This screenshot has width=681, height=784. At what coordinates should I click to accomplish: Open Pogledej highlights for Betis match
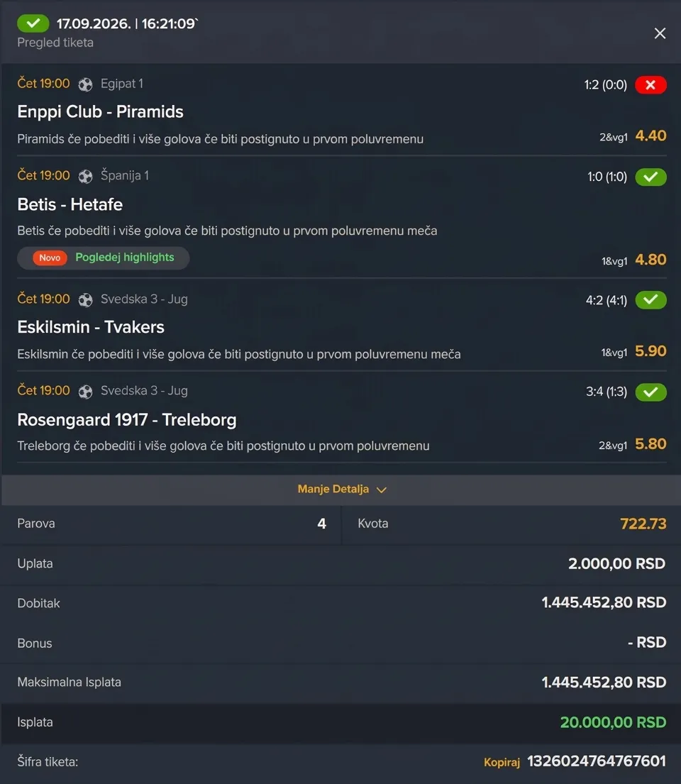[125, 258]
